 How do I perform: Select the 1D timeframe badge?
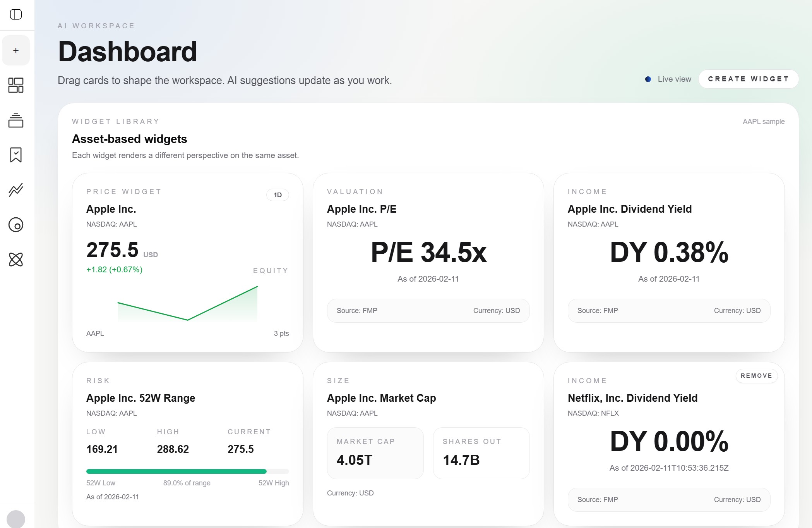coord(278,195)
